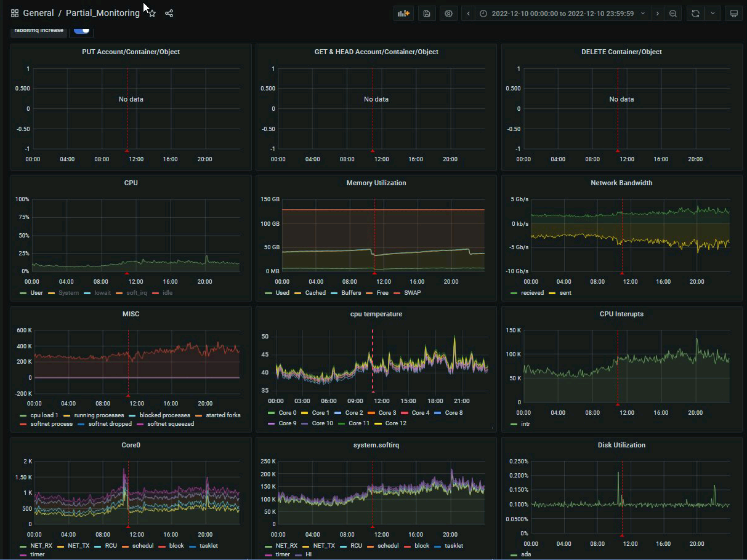Cycle view mode with the monitor icon
Screen dimensions: 747x560
[733, 14]
